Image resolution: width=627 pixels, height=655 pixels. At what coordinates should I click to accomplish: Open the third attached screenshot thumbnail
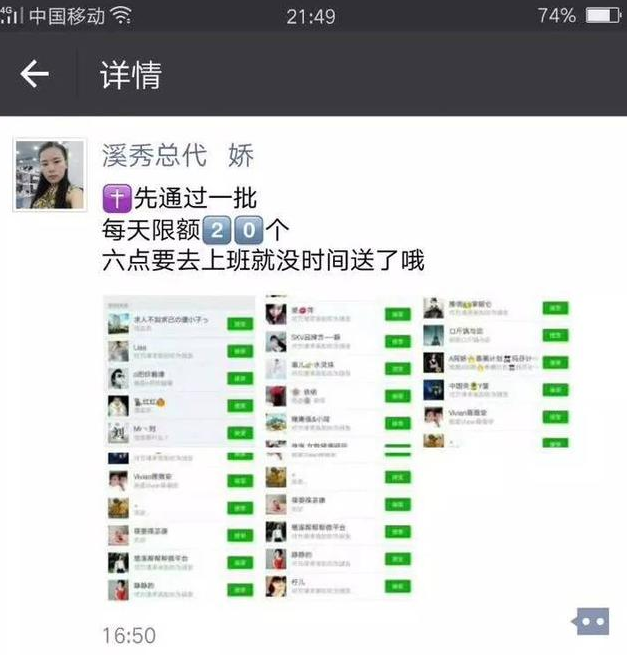coord(497,372)
